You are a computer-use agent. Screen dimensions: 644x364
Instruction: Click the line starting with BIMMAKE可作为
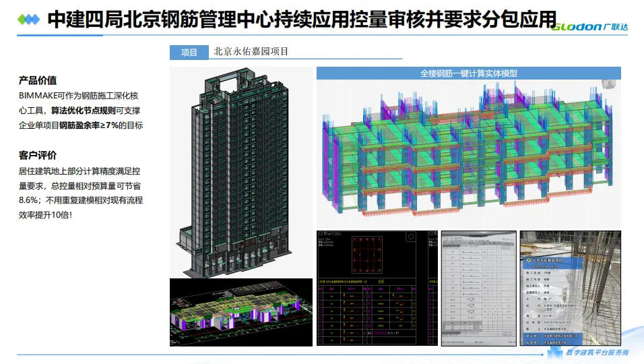(x=78, y=96)
